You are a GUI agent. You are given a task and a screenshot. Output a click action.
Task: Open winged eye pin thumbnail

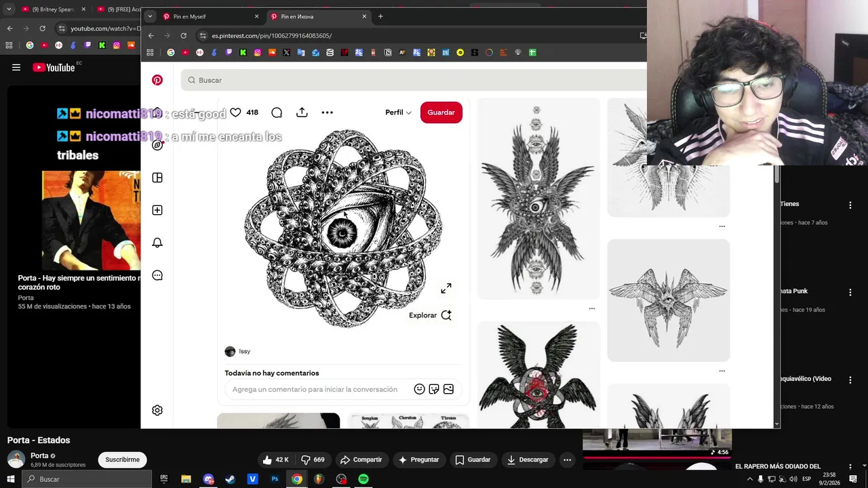point(538,199)
